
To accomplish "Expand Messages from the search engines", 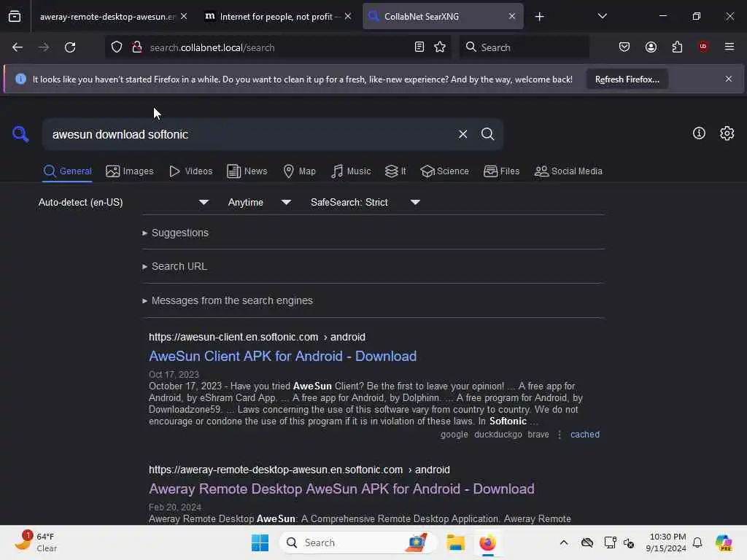I will click(228, 301).
